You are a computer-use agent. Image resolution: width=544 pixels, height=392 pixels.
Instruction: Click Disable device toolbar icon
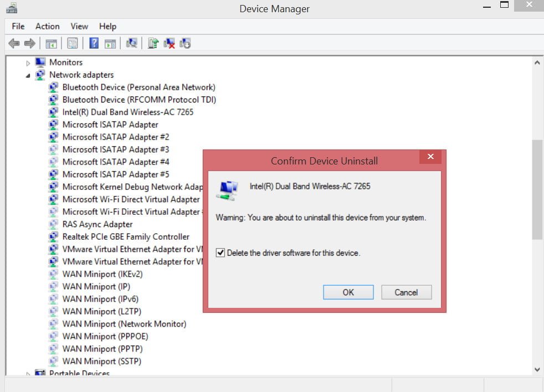(x=185, y=43)
